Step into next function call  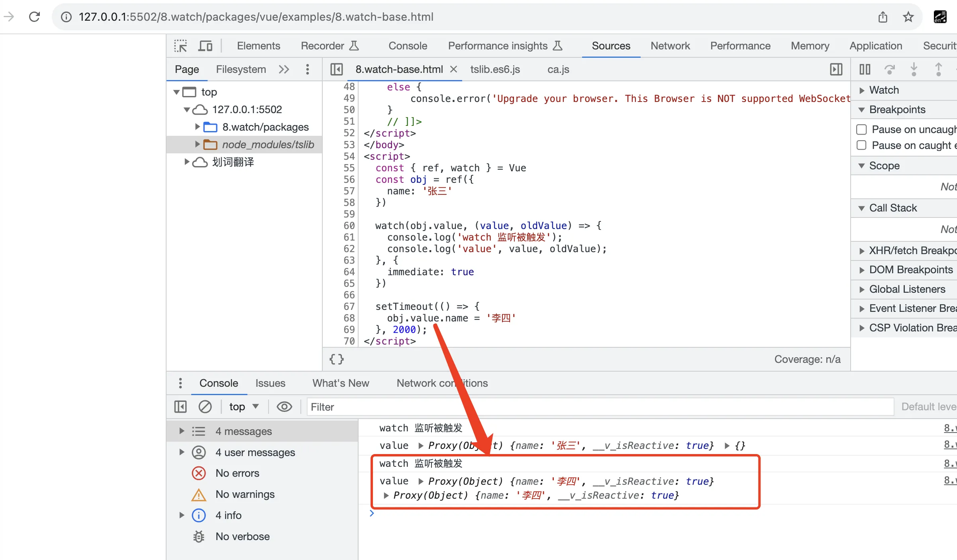914,69
